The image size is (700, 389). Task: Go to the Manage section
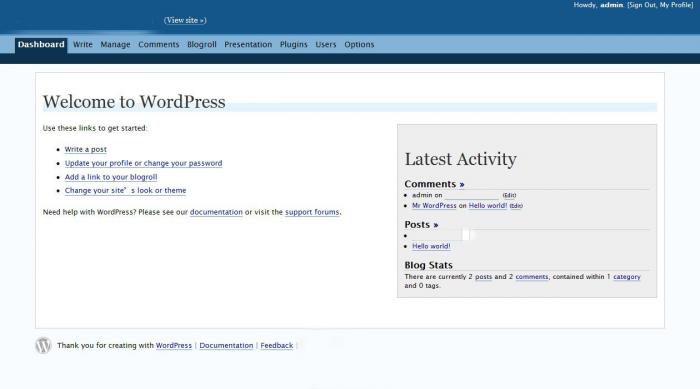(115, 45)
